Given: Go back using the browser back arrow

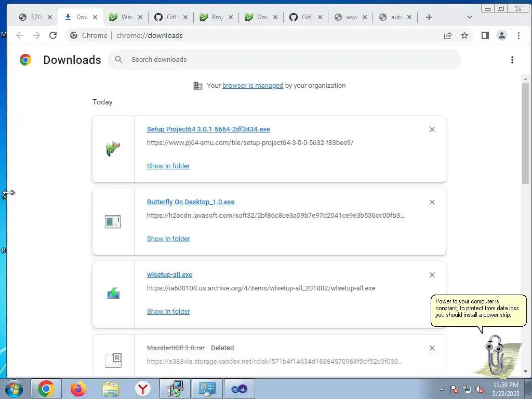Looking at the screenshot, I should click(x=20, y=35).
